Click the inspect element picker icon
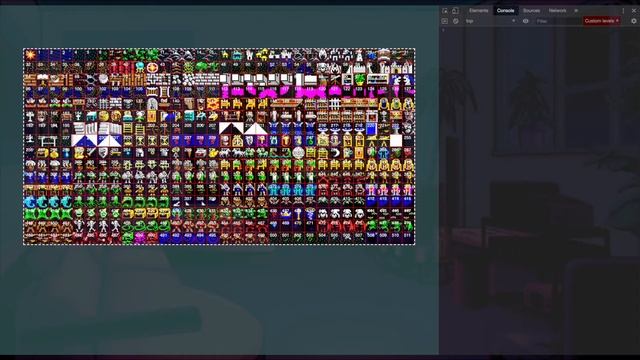Image resolution: width=640 pixels, height=360 pixels. point(445,11)
